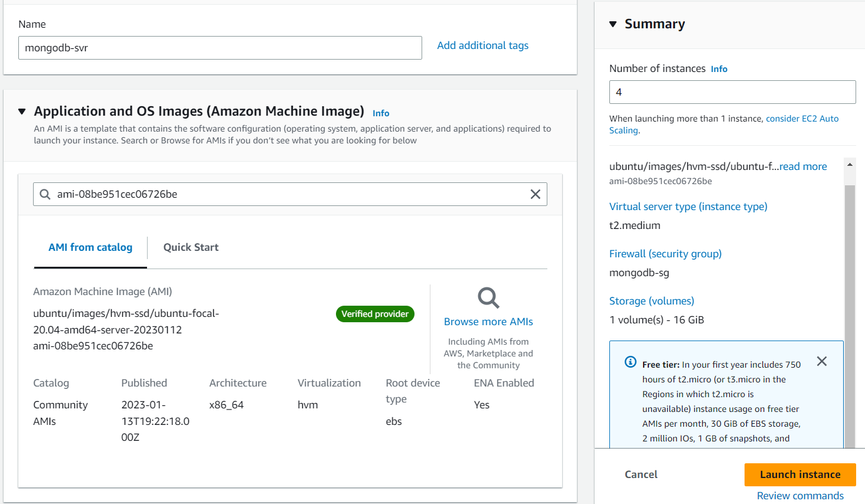Viewport: 865px width, 504px height.
Task: Click the magnifier icon in AMI search box
Action: 45,194
